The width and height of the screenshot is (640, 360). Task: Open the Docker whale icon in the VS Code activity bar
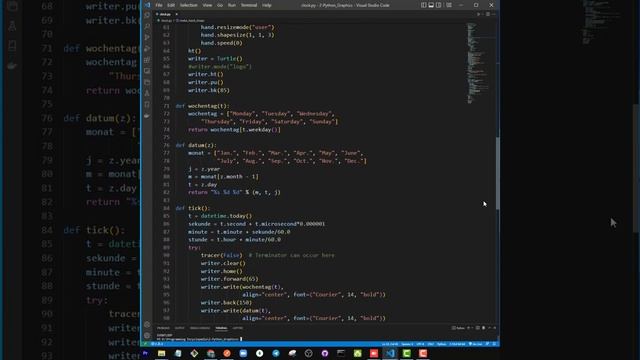147,116
